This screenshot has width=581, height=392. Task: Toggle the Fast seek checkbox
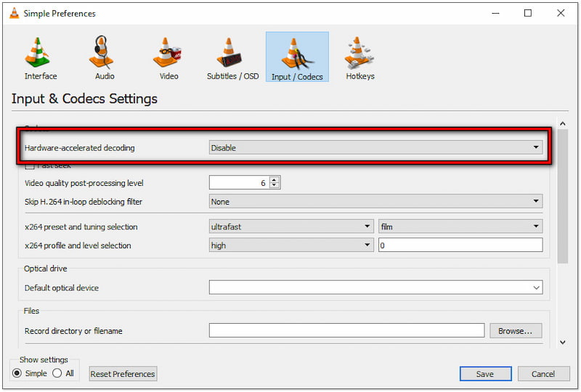pos(30,166)
